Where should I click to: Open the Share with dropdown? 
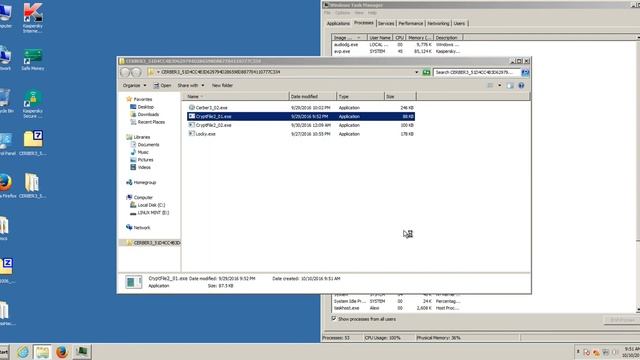pos(191,85)
